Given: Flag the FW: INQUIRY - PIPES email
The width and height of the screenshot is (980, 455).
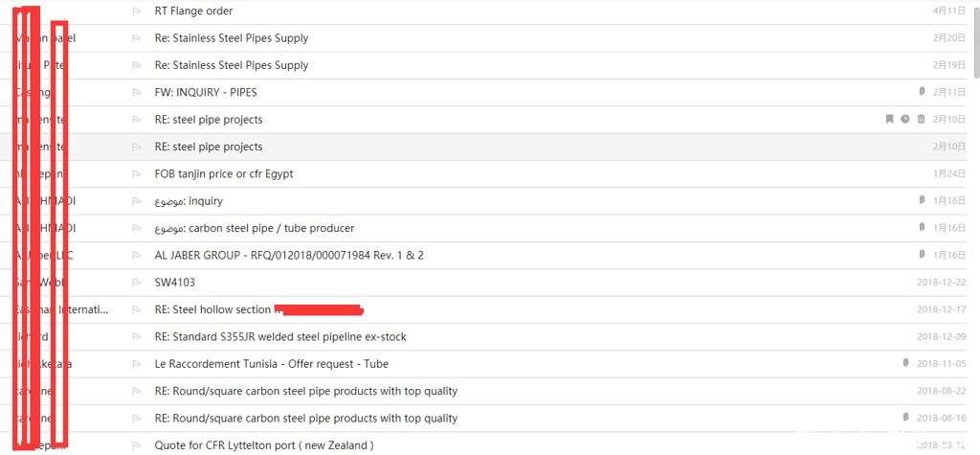Looking at the screenshot, I should (136, 93).
